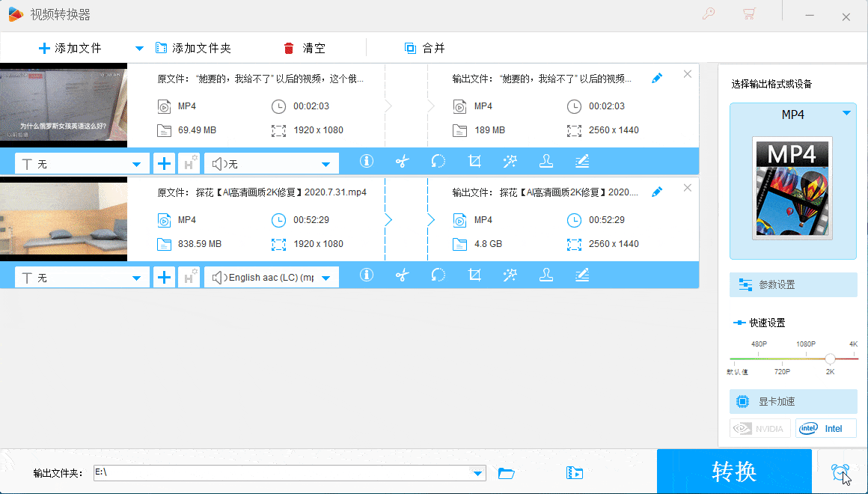View media info of the second video
868x494 pixels.
coord(366,276)
